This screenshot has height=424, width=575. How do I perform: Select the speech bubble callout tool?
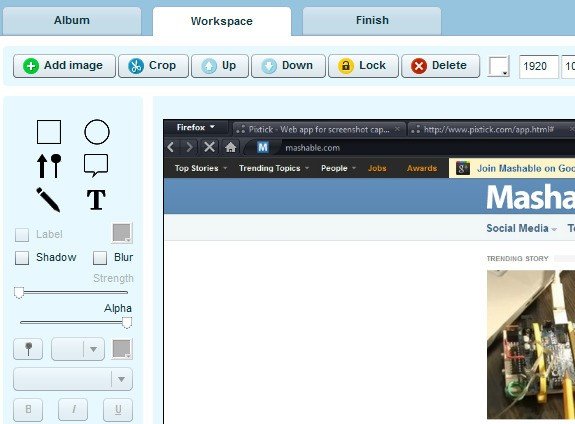(x=96, y=165)
